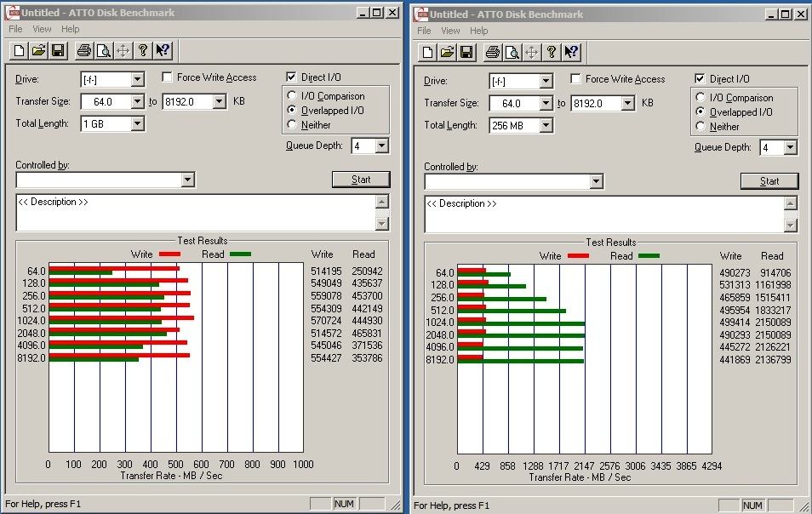Open Drive dropdown in right window
This screenshot has width=812, height=514.
tap(546, 81)
